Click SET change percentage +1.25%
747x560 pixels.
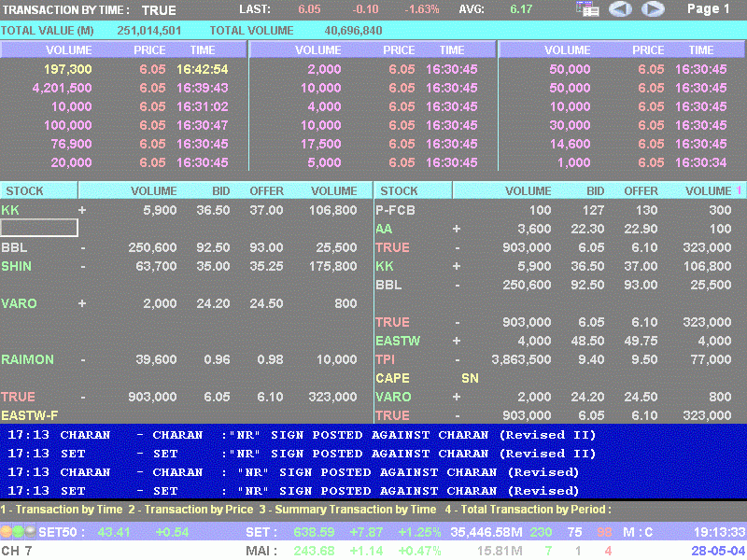point(419,532)
